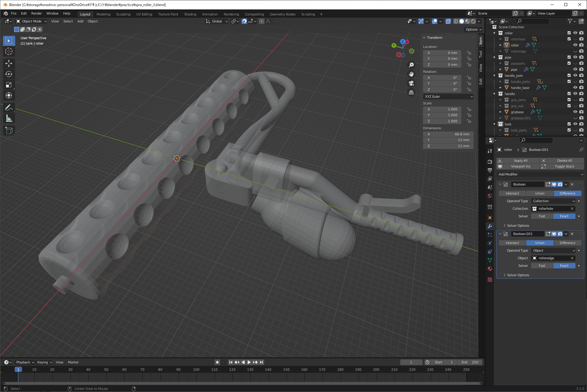This screenshot has width=587, height=392.
Task: Disable render visibility for the tank collection
Action: (582, 124)
